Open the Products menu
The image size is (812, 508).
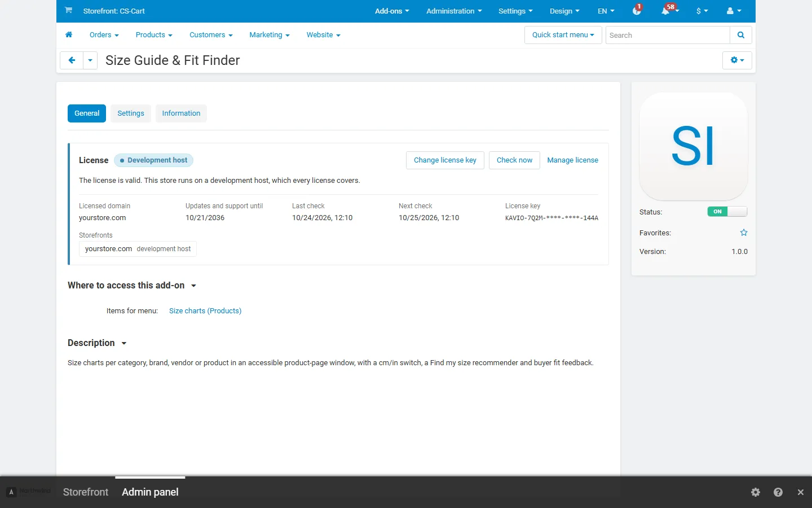[x=154, y=35]
